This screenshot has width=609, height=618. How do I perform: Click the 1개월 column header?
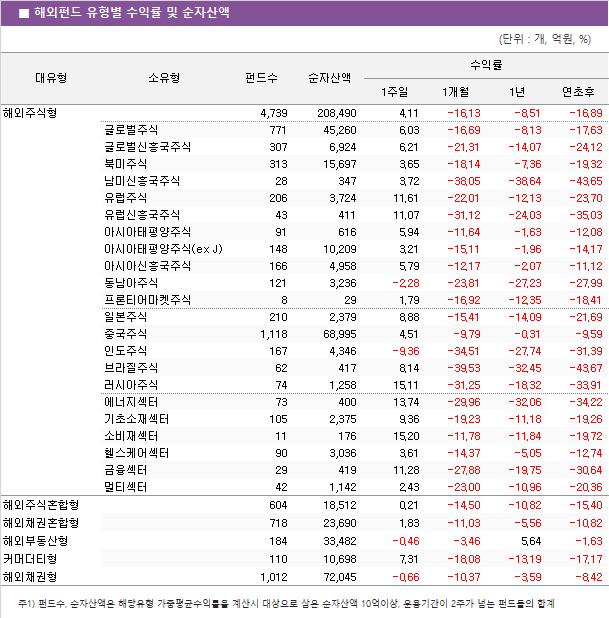click(x=455, y=92)
